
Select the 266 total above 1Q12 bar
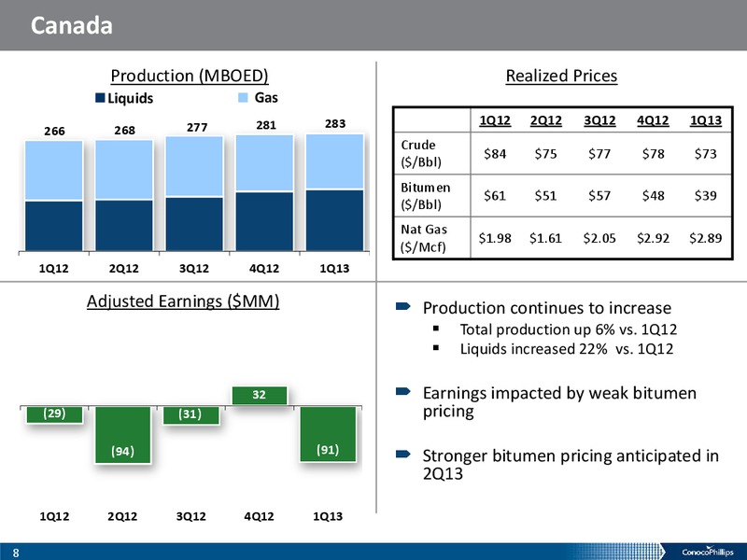[54, 131]
